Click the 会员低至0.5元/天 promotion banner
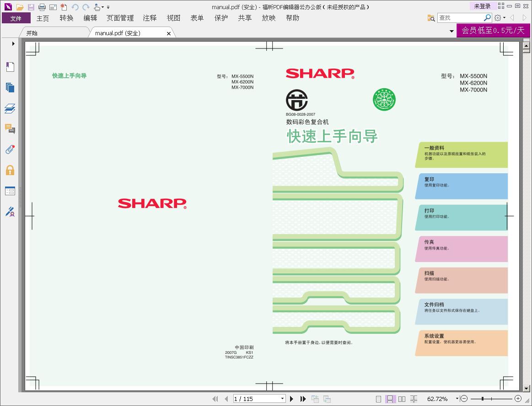The width and height of the screenshot is (532, 406). tap(493, 31)
